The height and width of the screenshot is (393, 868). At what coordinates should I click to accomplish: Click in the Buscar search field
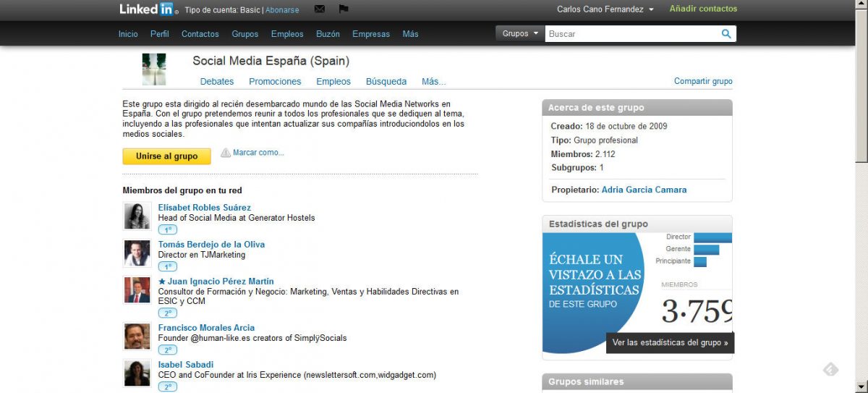click(x=631, y=33)
